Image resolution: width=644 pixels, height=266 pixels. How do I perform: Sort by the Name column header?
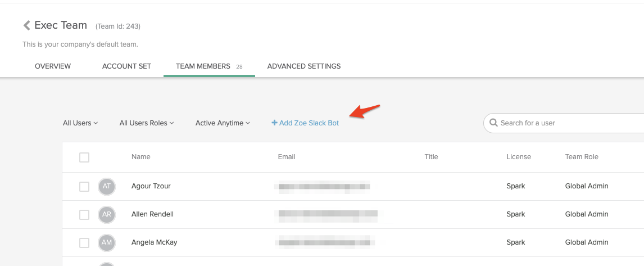click(141, 157)
